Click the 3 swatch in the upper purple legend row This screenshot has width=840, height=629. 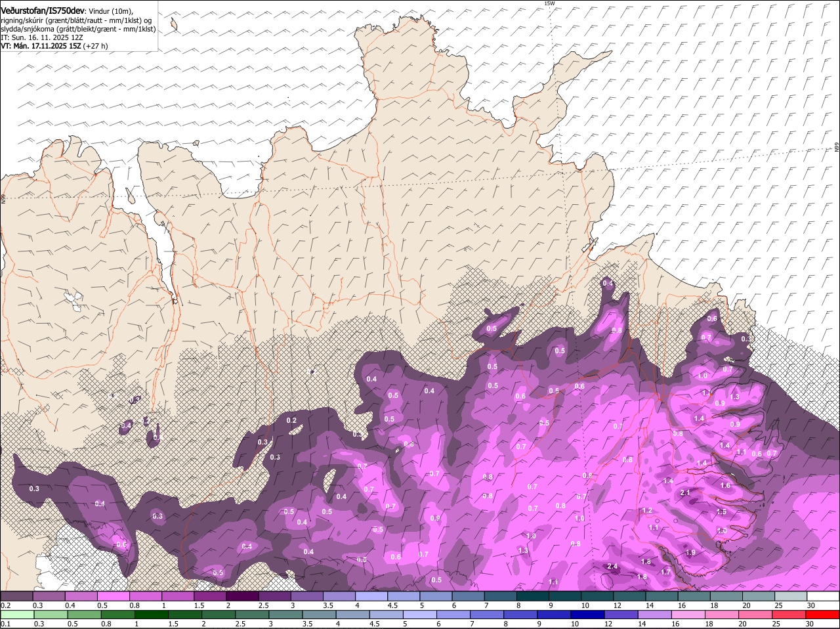[306, 596]
